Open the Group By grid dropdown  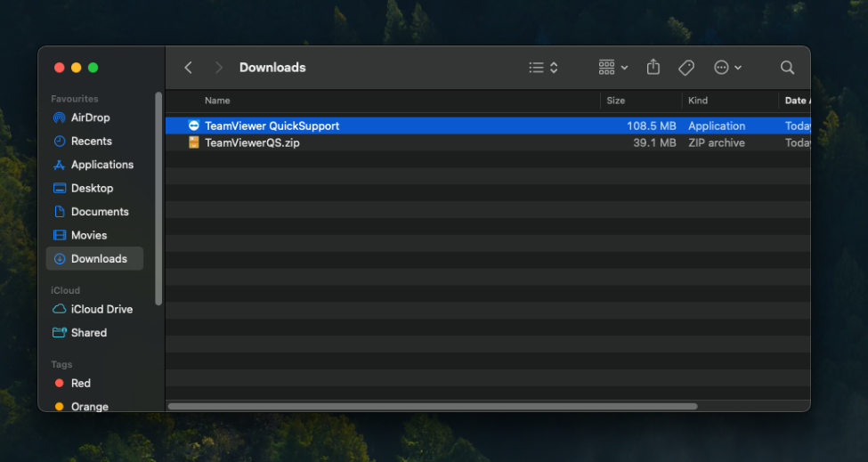[x=612, y=68]
